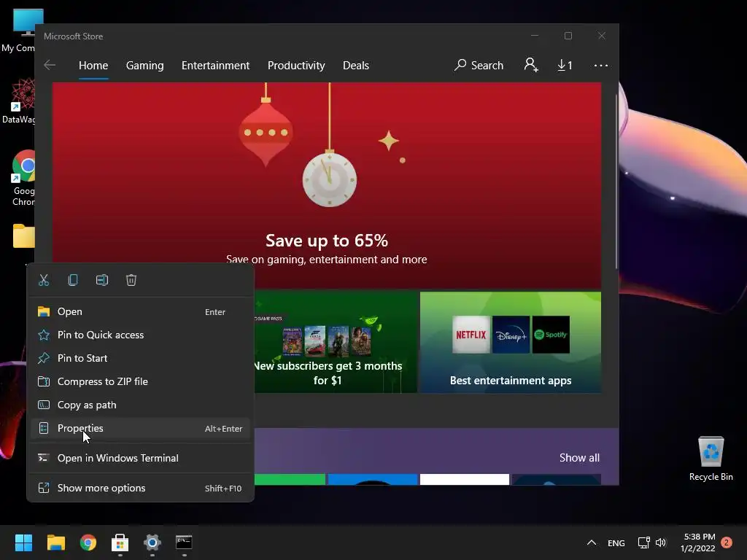Click the back arrow in Microsoft Store

coord(50,65)
